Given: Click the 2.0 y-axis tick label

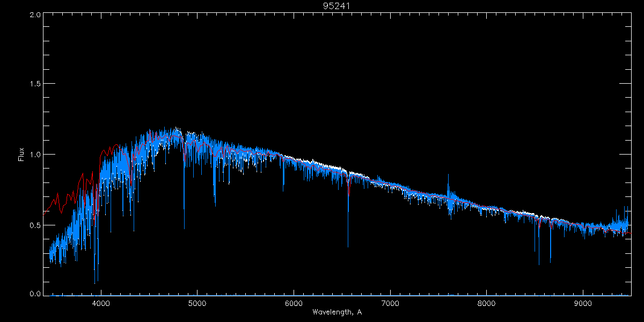Looking at the screenshot, I should 33,15.
